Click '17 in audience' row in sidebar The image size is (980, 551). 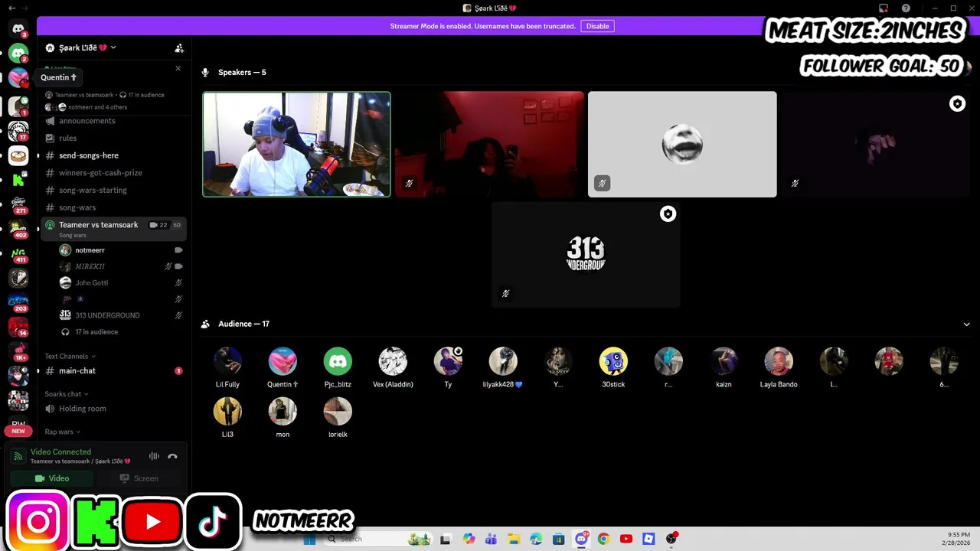pyautogui.click(x=121, y=332)
